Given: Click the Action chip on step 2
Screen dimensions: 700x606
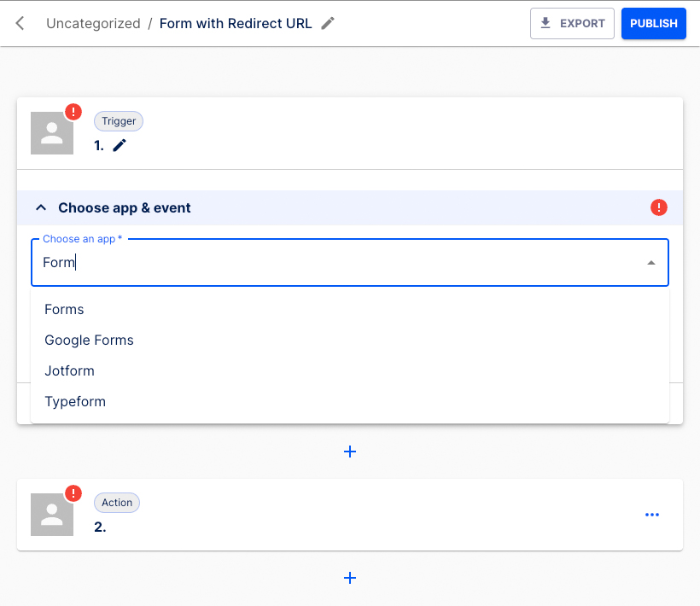Looking at the screenshot, I should click(117, 502).
